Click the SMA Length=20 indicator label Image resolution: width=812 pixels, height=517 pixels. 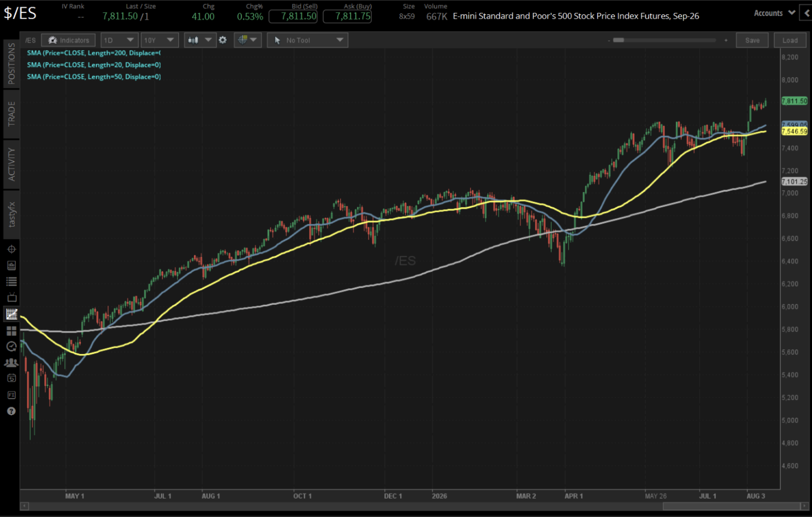[x=94, y=65]
